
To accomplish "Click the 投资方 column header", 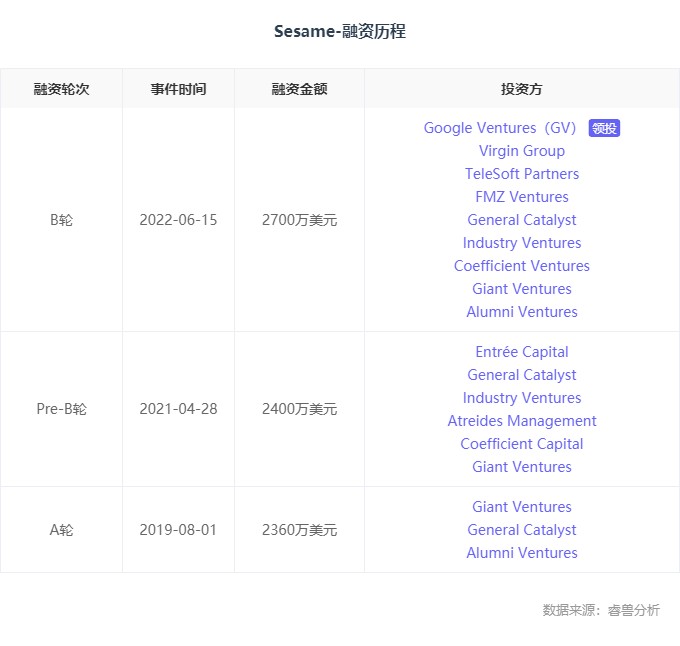I will click(x=522, y=89).
